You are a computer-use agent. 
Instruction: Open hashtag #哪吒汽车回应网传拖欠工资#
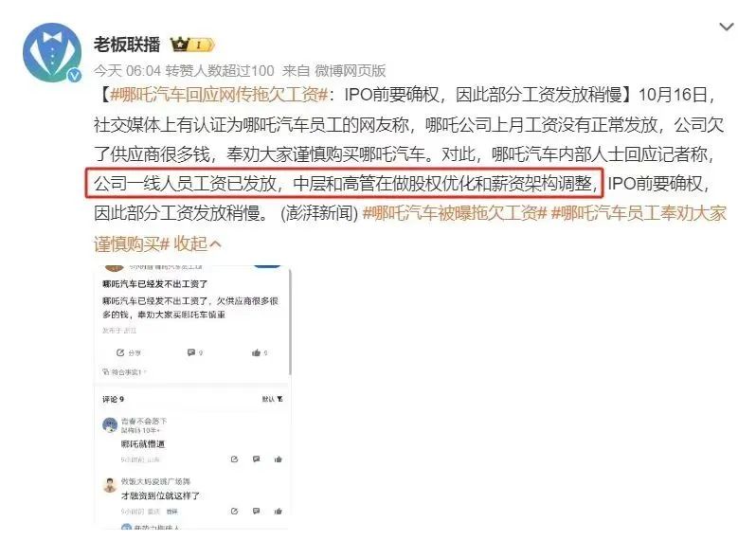[x=220, y=95]
